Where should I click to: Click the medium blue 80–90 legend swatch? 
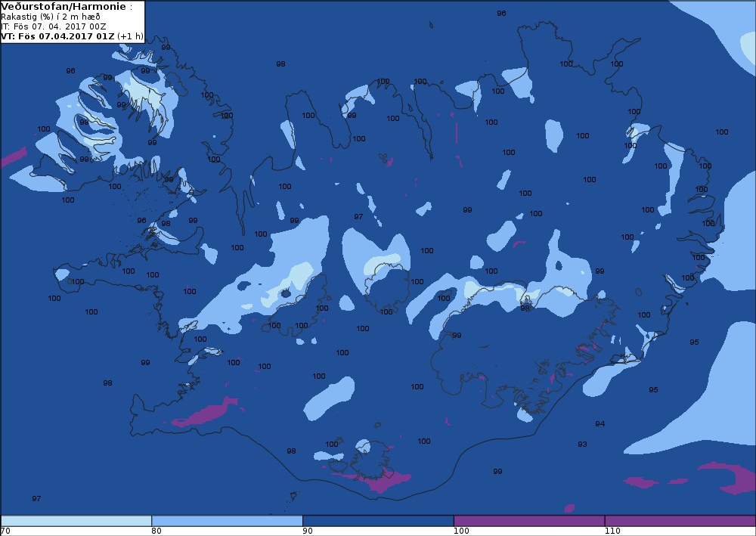tap(227, 521)
